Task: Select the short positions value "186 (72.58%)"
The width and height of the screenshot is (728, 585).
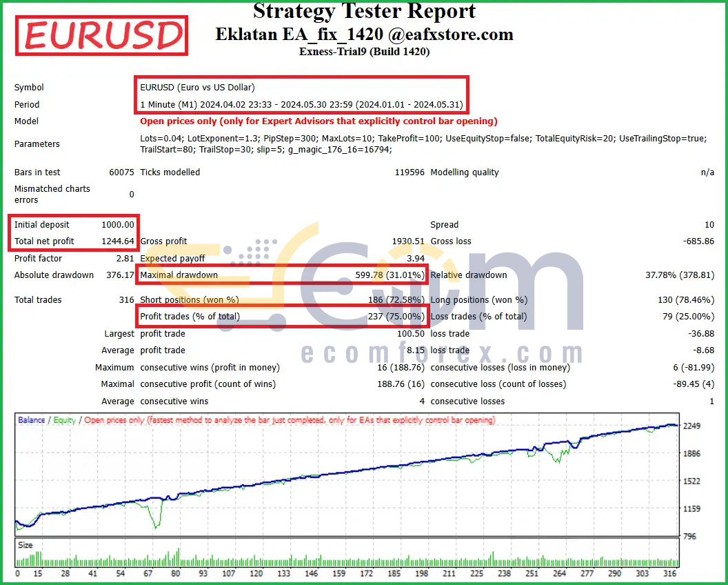Action: [396, 300]
